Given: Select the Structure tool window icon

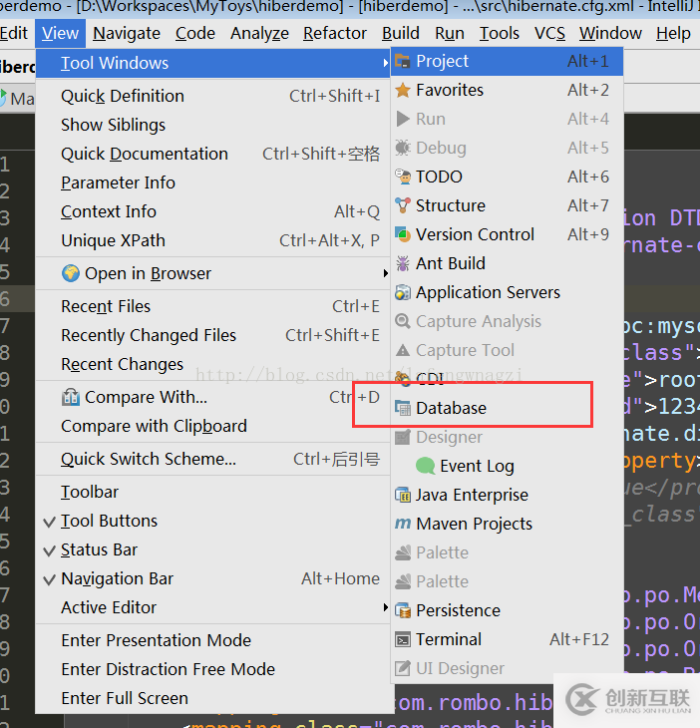Looking at the screenshot, I should (x=403, y=205).
